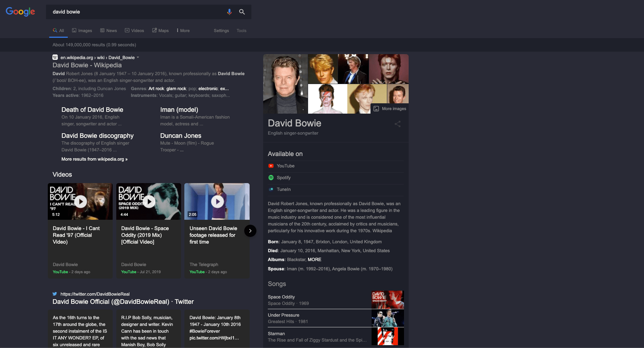This screenshot has width=644, height=348.
Task: Click the Spotify icon under Available on
Action: 271,178
